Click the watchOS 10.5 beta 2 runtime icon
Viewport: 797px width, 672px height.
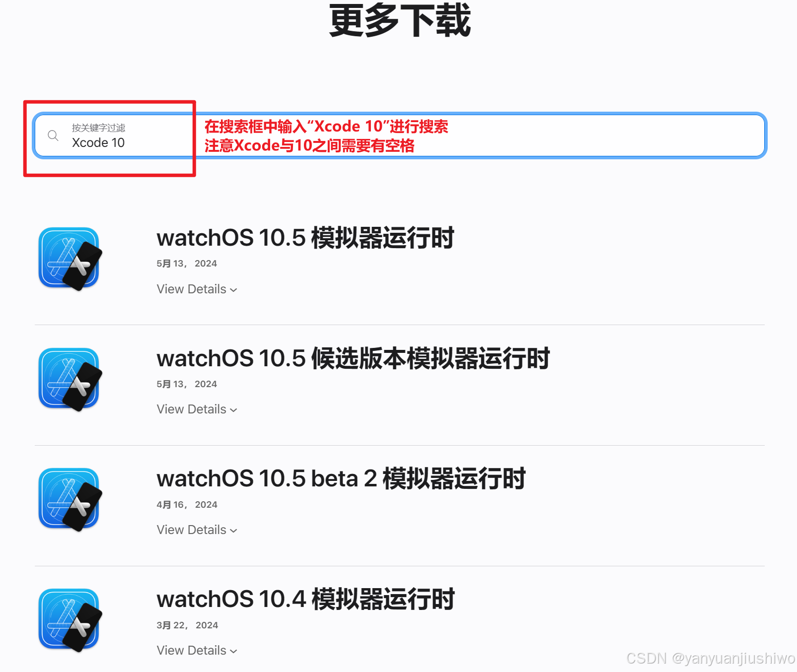point(70,500)
